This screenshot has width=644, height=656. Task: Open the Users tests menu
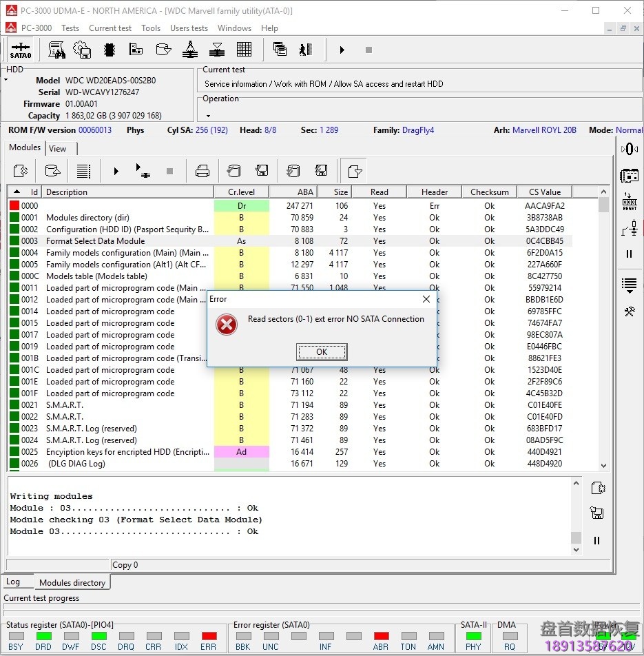(189, 28)
